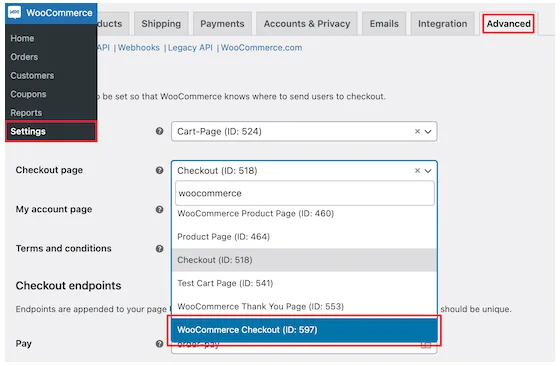Image resolution: width=560 pixels, height=366 pixels.
Task: Choose WooCommerce Thank You Page (ID: 553)
Action: [304, 306]
